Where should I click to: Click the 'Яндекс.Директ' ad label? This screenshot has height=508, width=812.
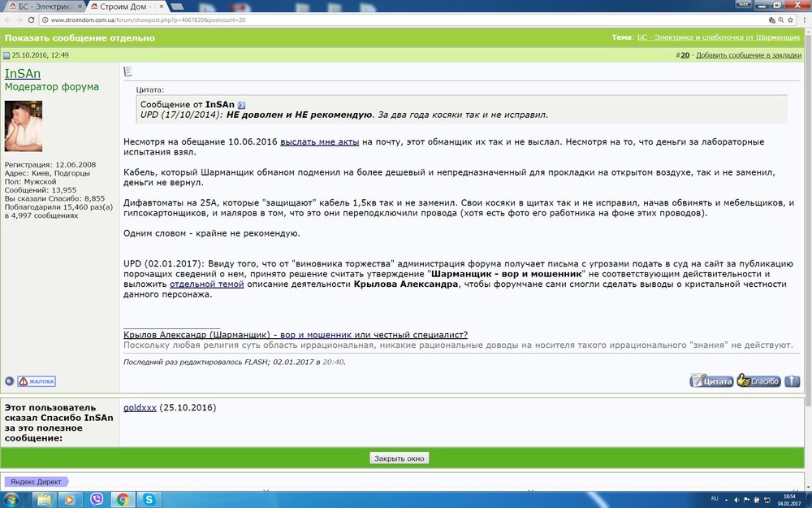coord(36,481)
